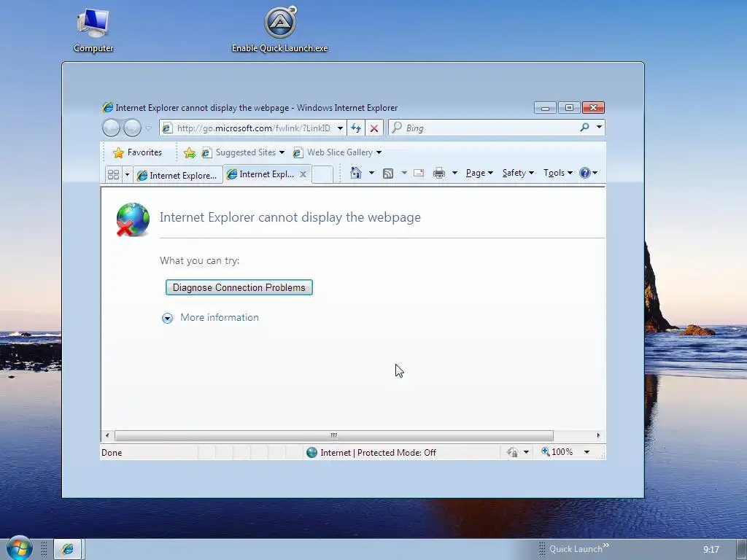The height and width of the screenshot is (560, 747).
Task: Open the Tools menu
Action: pos(558,173)
